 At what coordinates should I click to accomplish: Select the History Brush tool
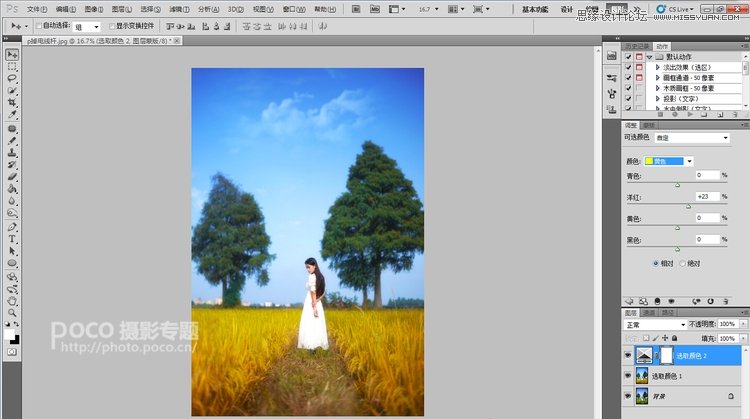coord(12,165)
